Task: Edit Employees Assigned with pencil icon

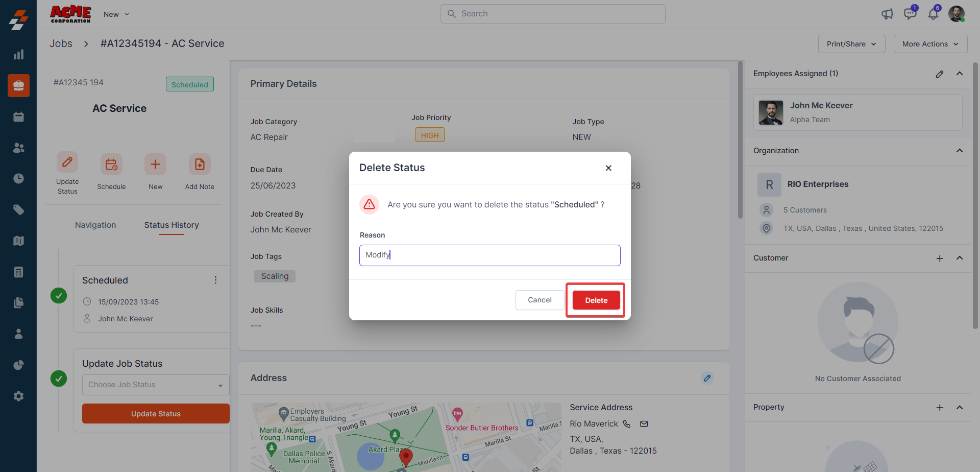Action: (x=940, y=74)
